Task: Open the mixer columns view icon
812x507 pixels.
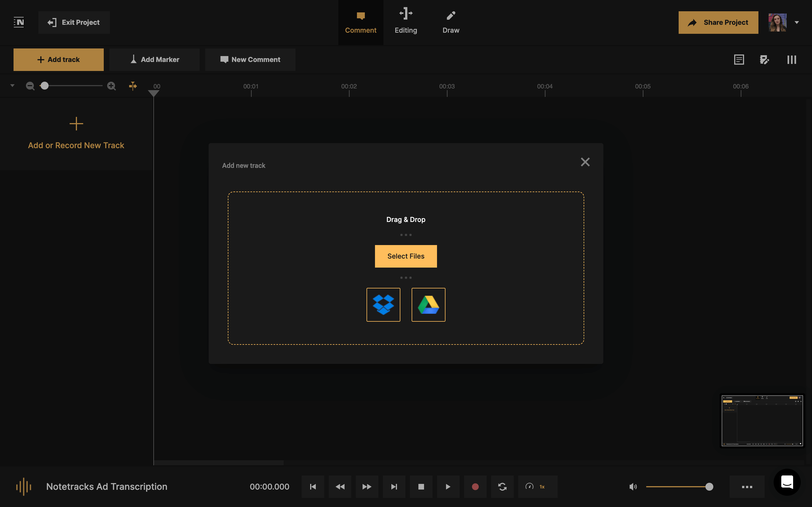Action: 791,59
